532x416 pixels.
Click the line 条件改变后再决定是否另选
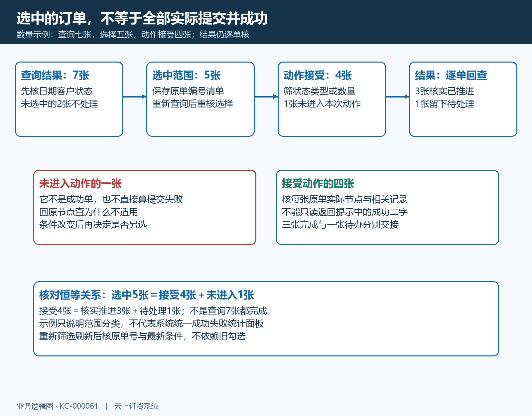pyautogui.click(x=93, y=225)
